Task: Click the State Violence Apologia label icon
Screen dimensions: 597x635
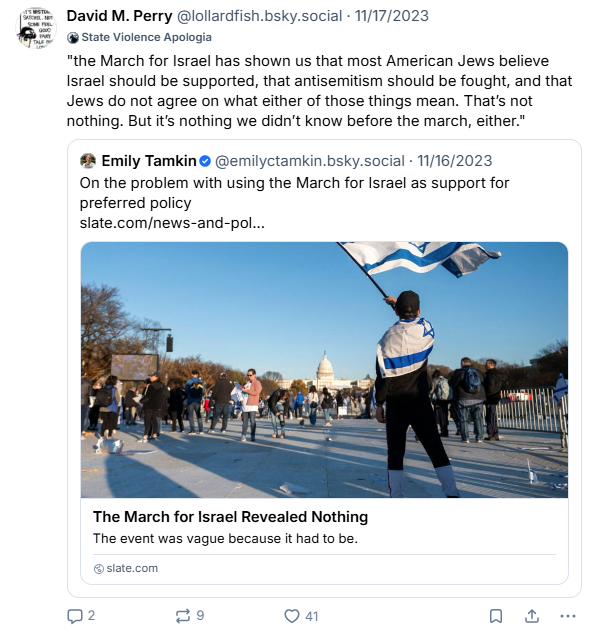Action: pyautogui.click(x=73, y=38)
